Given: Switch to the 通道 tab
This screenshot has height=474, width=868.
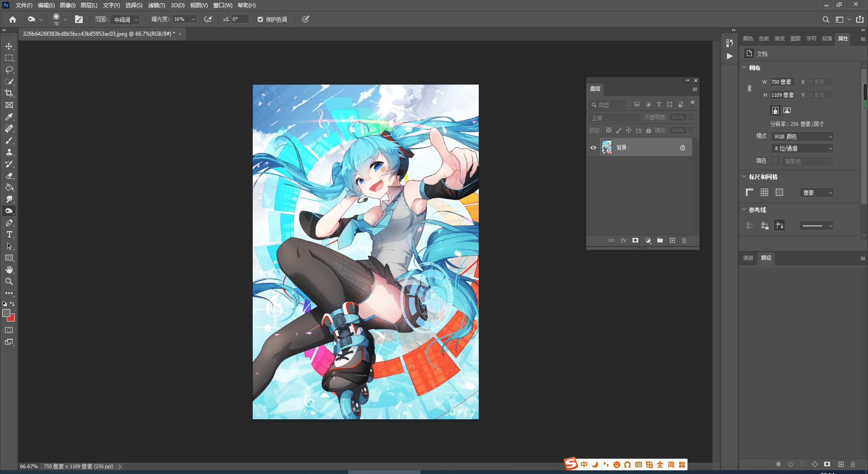Looking at the screenshot, I should click(748, 258).
